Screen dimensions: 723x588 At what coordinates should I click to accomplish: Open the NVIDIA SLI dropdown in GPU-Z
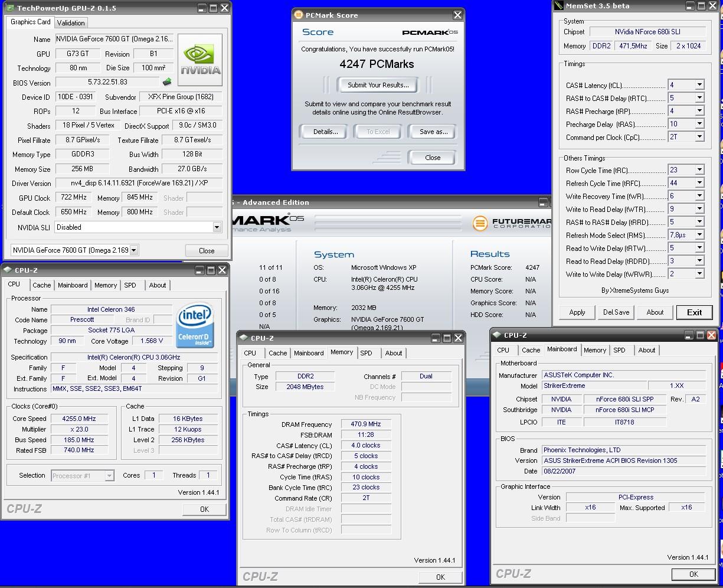217,227
